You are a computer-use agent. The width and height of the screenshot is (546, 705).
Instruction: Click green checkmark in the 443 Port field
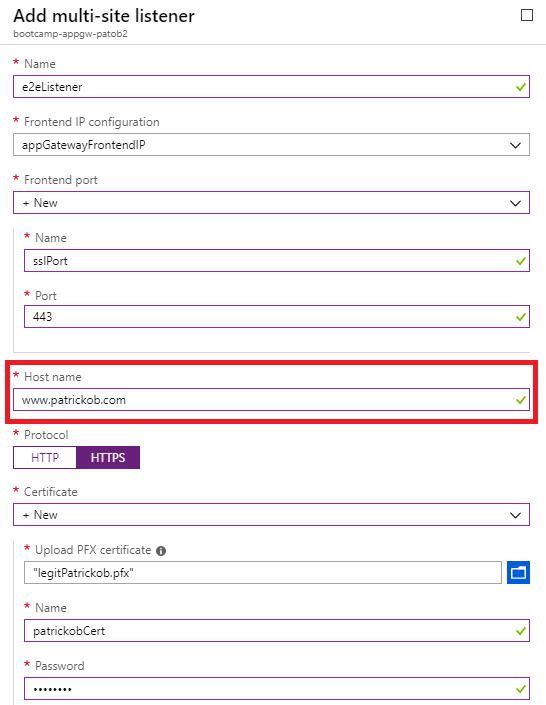[521, 317]
